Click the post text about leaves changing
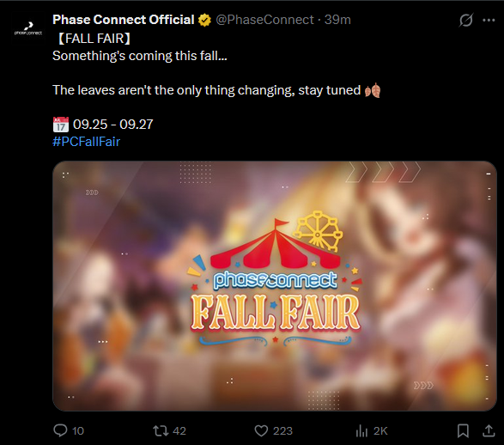This screenshot has width=504, height=445. coord(206,90)
